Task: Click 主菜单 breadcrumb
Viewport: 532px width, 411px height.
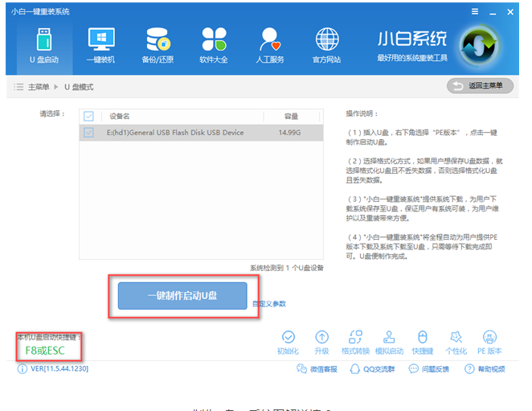Action: (x=39, y=87)
